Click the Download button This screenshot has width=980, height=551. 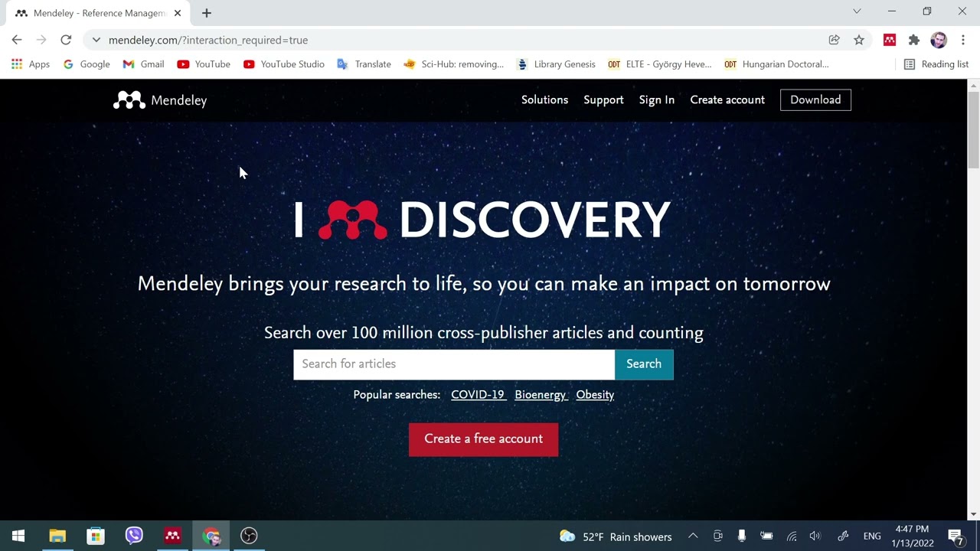pyautogui.click(x=815, y=100)
